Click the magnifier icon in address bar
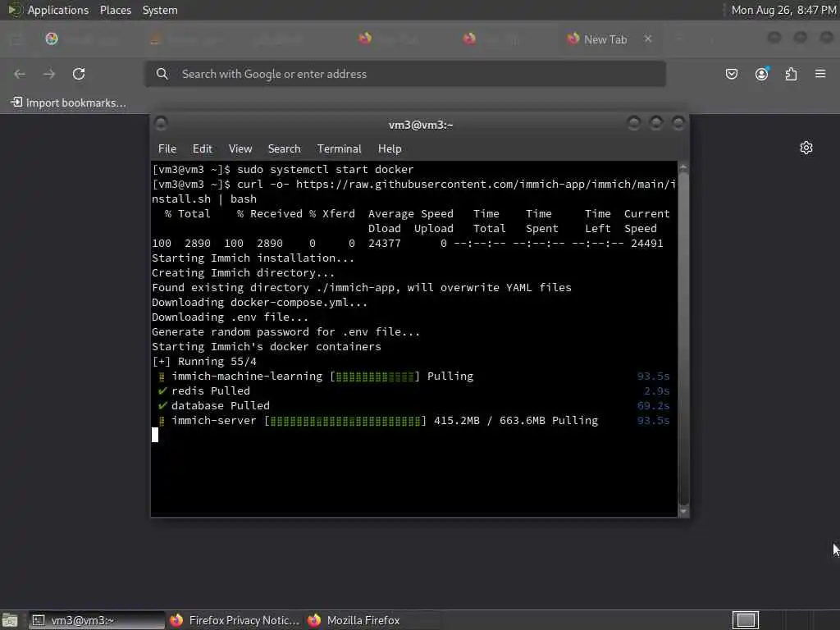Image resolution: width=840 pixels, height=630 pixels. [x=162, y=74]
